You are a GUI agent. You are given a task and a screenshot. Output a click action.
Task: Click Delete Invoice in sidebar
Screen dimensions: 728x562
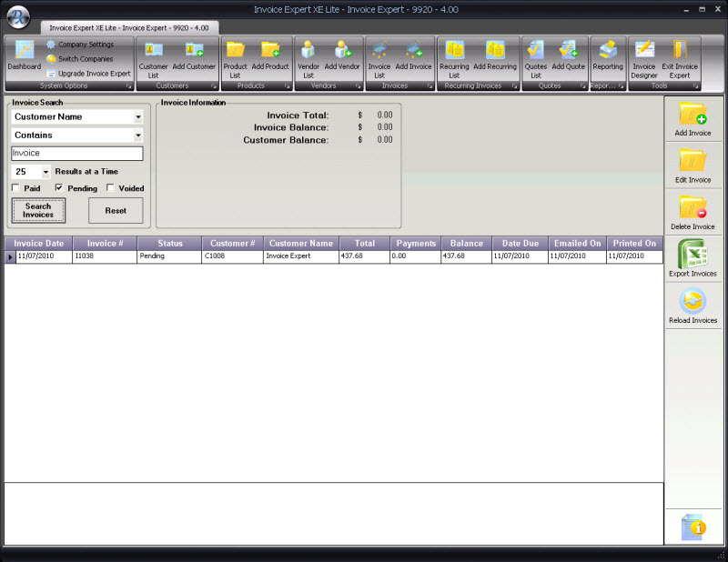tap(693, 213)
